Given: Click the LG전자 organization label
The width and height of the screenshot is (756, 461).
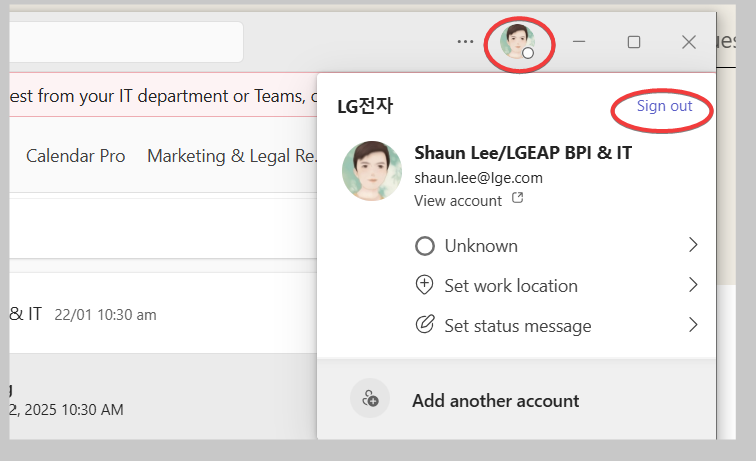Looking at the screenshot, I should 365,106.
